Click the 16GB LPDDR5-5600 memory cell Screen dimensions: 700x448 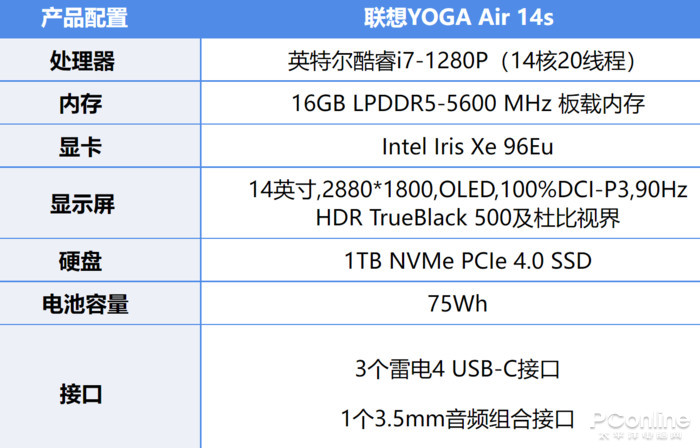coord(468,104)
